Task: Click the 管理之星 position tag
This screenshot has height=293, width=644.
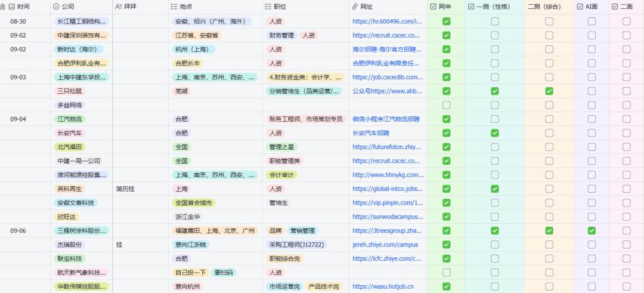Action: click(x=281, y=147)
